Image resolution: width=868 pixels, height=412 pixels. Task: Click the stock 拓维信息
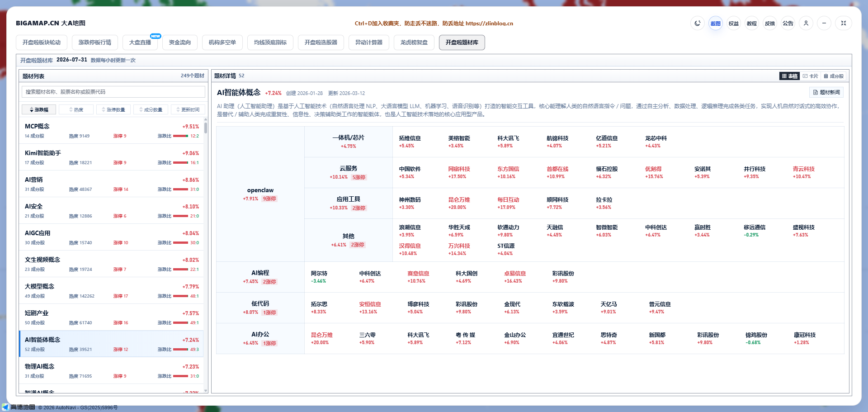coord(410,142)
